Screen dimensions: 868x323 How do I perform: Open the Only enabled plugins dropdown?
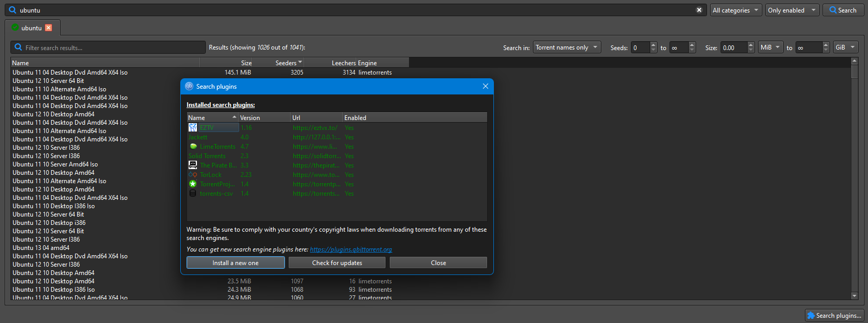point(792,10)
